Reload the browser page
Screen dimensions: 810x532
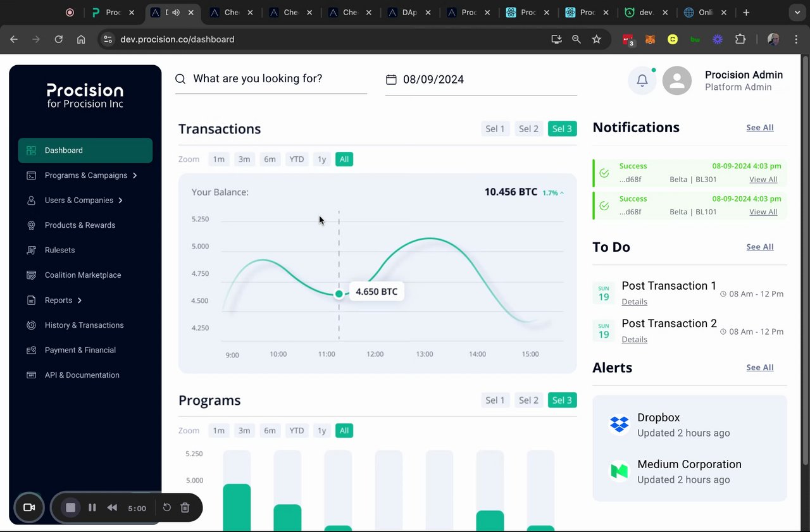(59, 39)
